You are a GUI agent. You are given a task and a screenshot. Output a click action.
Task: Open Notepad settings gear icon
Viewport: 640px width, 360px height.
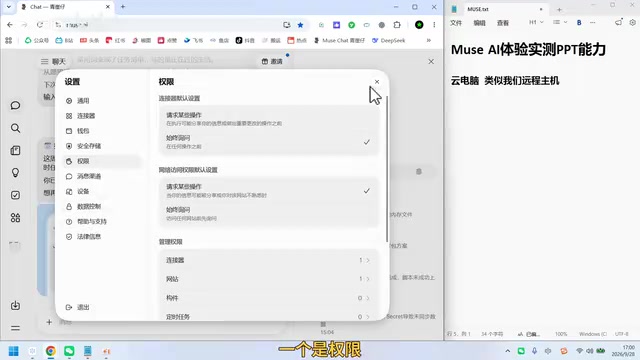[632, 22]
